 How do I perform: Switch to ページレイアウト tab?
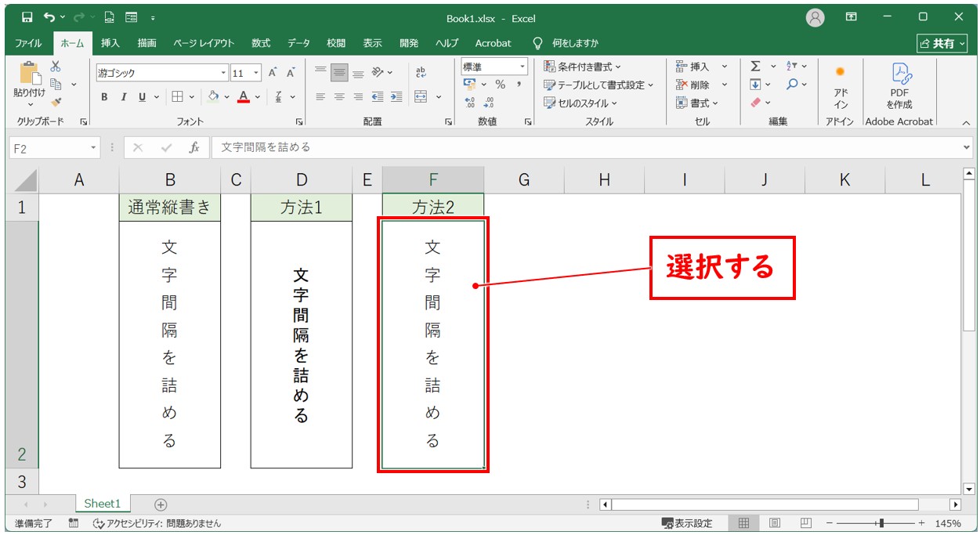pos(204,43)
